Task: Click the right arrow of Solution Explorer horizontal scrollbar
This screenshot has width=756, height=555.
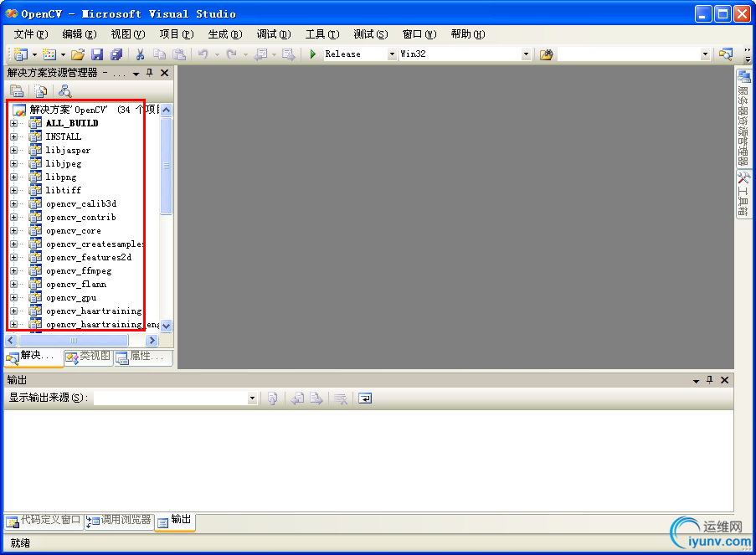Action: [152, 341]
